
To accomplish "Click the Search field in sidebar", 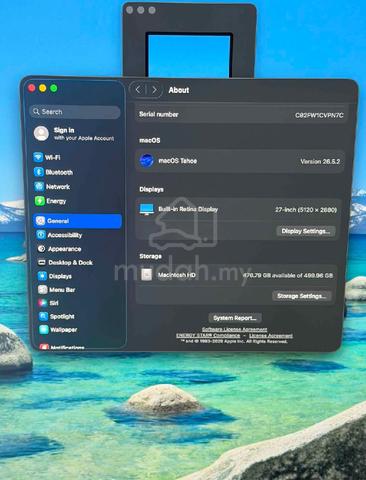I will click(75, 112).
